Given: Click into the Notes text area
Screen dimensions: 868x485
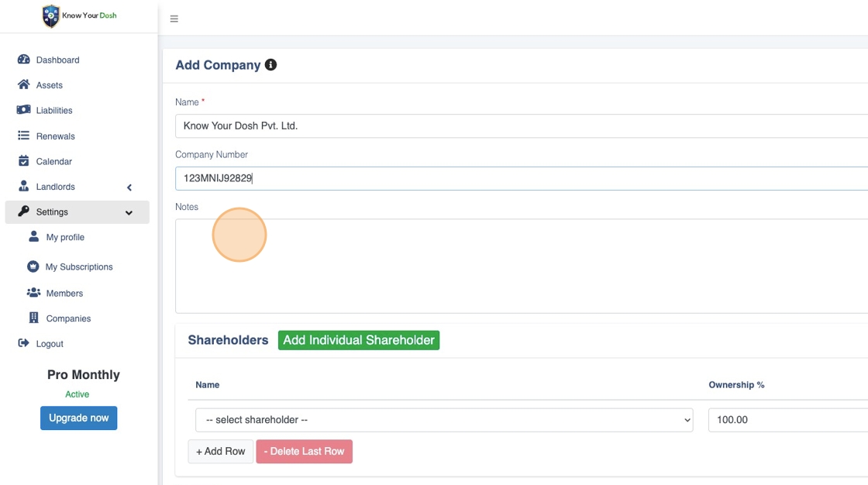Looking at the screenshot, I should coord(519,266).
